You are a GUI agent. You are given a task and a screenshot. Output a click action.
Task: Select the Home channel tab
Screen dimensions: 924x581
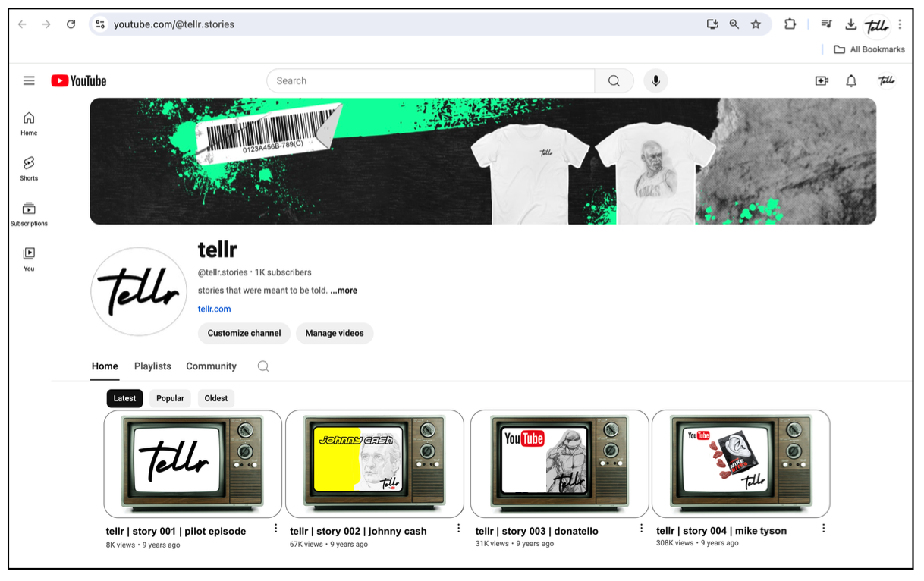point(105,366)
